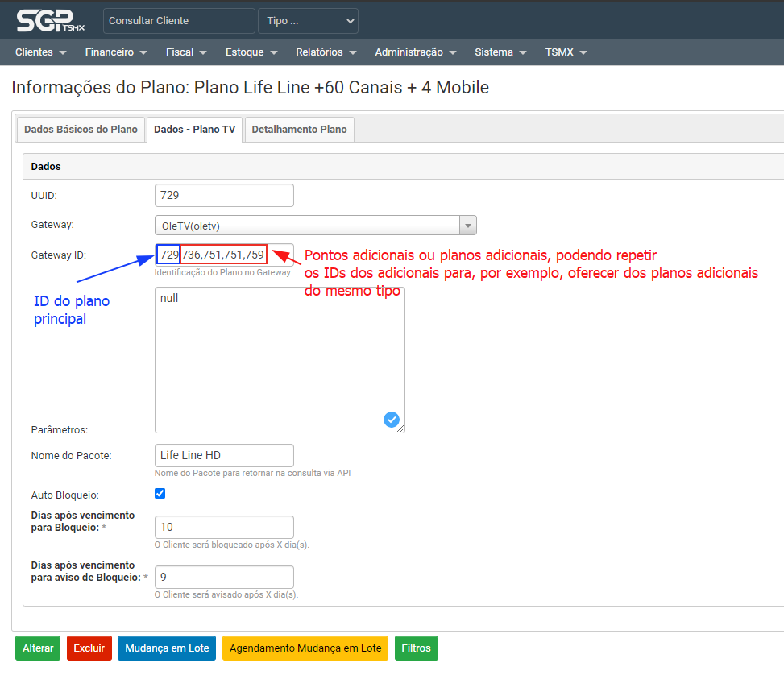Toggle the Auto Bloqueio checkbox
This screenshot has height=675, width=784.
tap(160, 494)
